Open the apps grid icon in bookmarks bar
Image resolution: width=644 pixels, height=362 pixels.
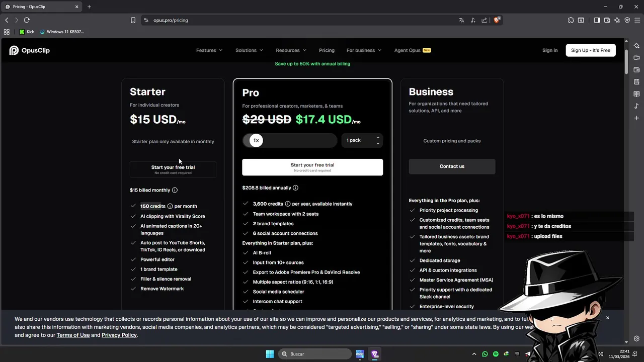pos(7,32)
